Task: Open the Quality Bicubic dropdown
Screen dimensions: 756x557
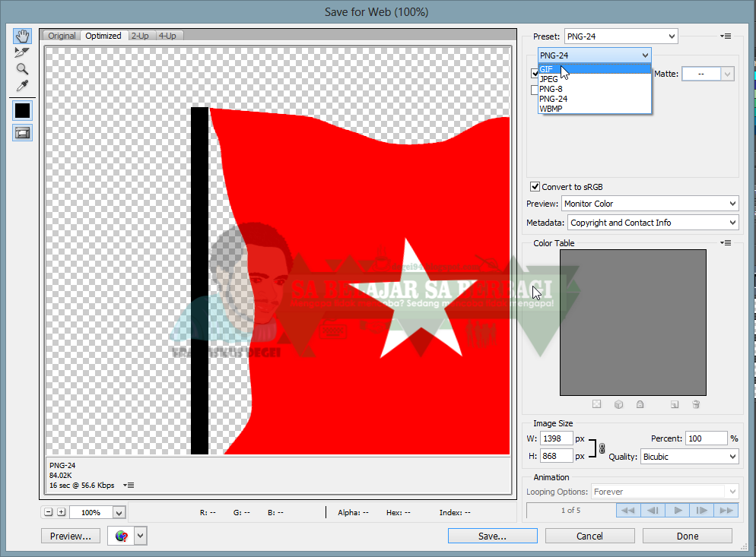Action: coord(690,456)
